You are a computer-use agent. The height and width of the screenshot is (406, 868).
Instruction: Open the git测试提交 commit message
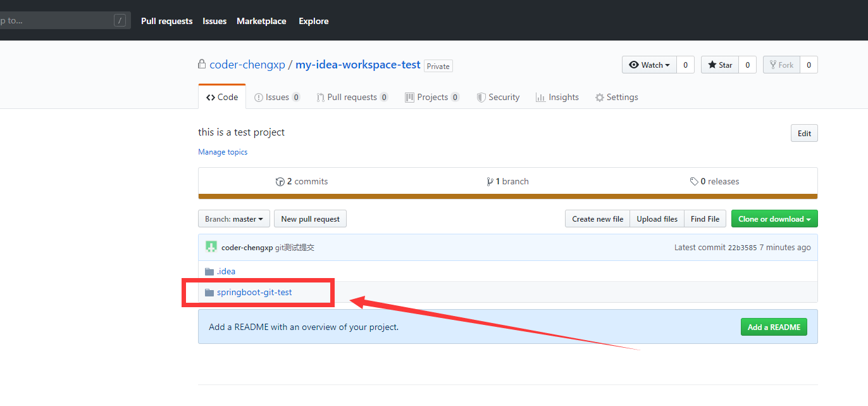click(294, 248)
